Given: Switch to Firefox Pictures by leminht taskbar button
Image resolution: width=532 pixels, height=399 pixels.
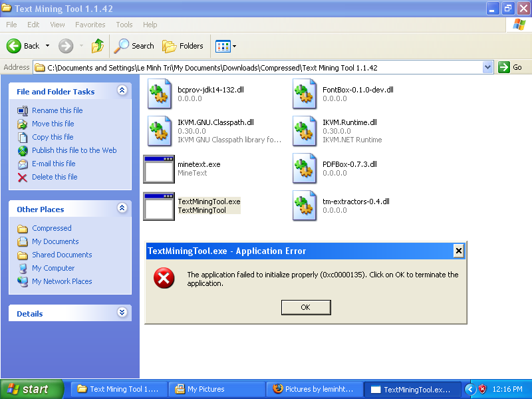Looking at the screenshot, I should pyautogui.click(x=315, y=389).
